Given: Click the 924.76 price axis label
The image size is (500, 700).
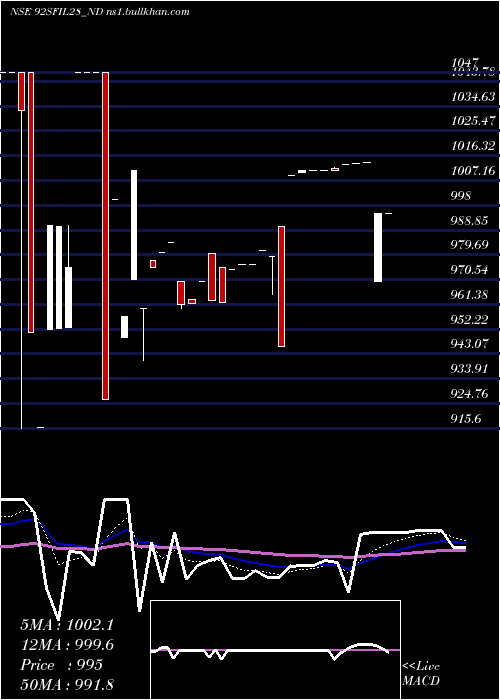Looking at the screenshot, I should [469, 394].
